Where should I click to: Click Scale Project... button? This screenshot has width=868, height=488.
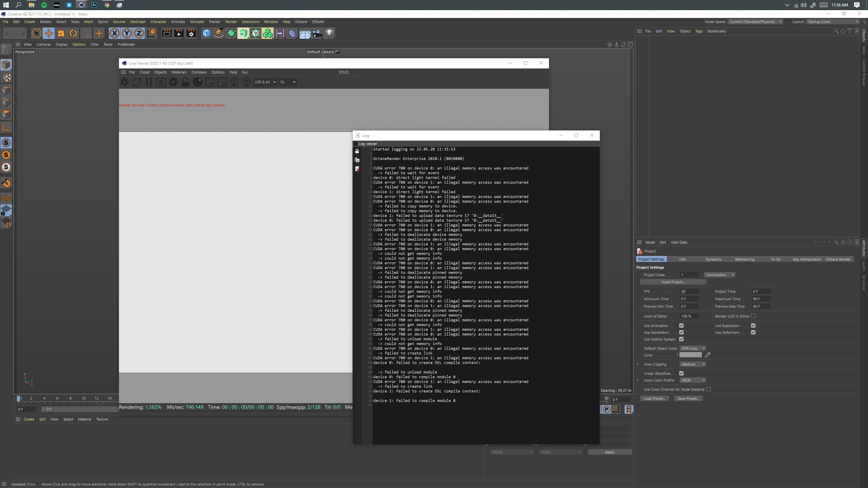coord(673,282)
